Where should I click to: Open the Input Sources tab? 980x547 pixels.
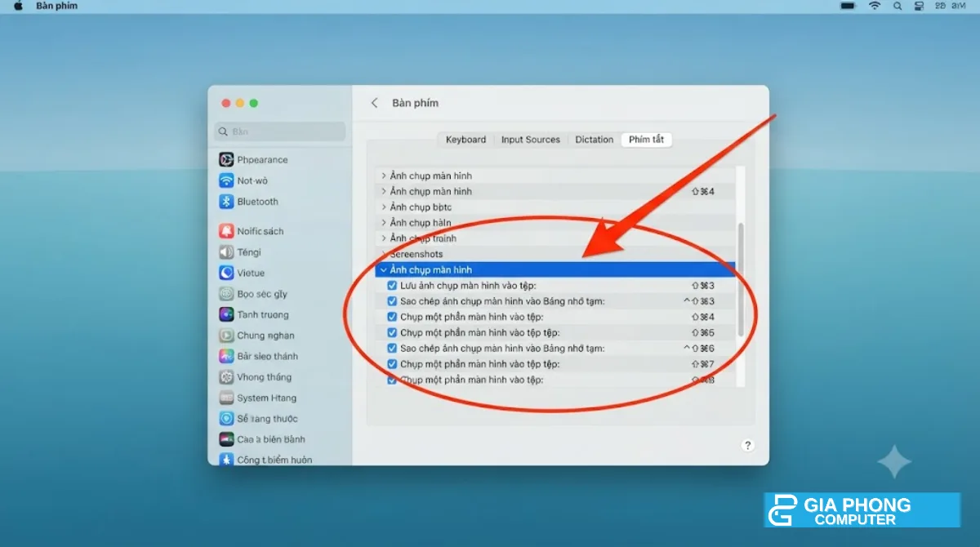(x=531, y=140)
